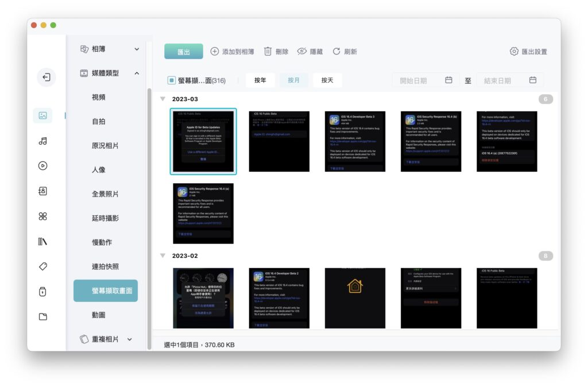Click the 2023-02 group header text
This screenshot has width=588, height=387.
(185, 256)
